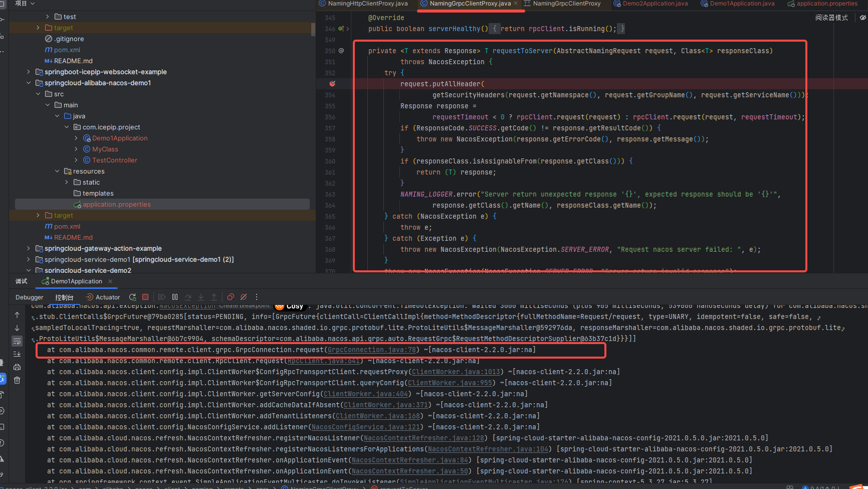
Task: Toggle soft-wrap in console
Action: 17,341
